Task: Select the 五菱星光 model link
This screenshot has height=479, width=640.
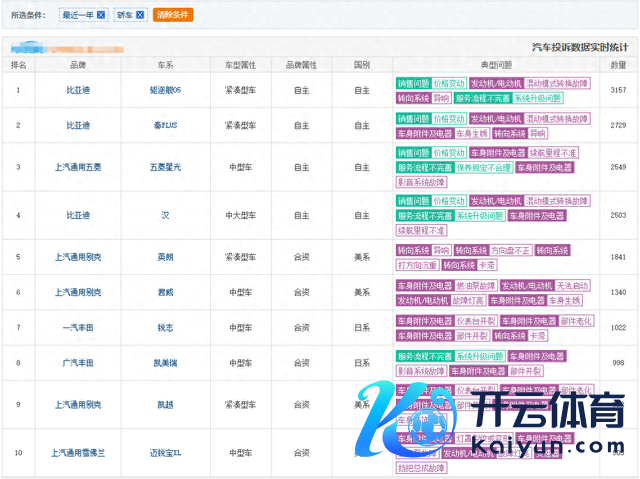Action: 165,167
